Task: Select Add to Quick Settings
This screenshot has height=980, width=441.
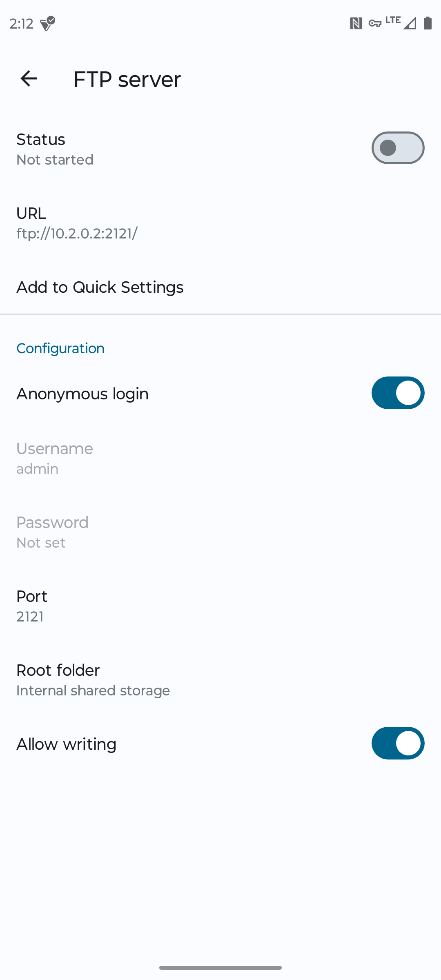Action: 220,287
